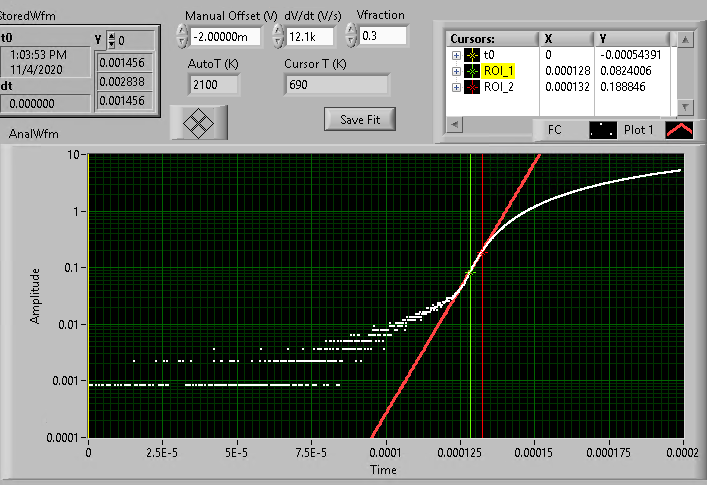The image size is (707, 485).
Task: Click the Manual Offset value field
Action: click(x=225, y=36)
